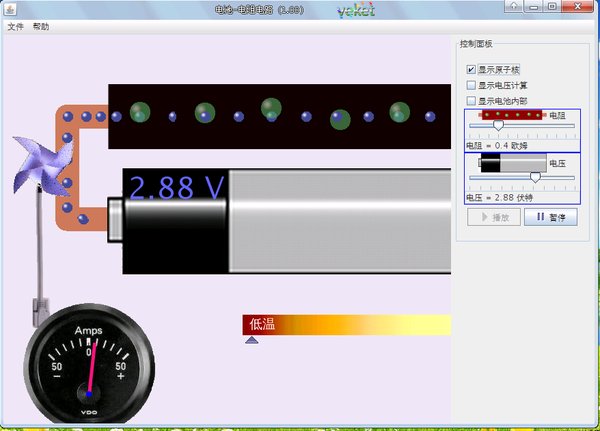Click the red resistor icon in control panel
The height and width of the screenshot is (431, 600).
(512, 115)
